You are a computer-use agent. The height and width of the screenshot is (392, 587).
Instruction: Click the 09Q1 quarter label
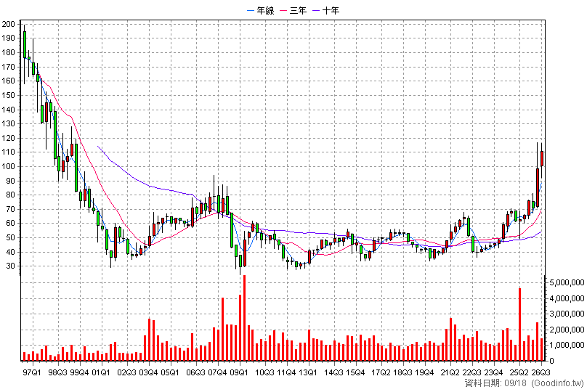[x=239, y=372]
